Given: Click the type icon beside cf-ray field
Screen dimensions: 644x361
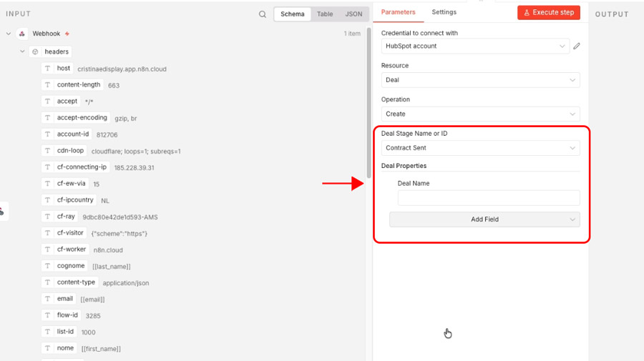Looking at the screenshot, I should [x=48, y=217].
